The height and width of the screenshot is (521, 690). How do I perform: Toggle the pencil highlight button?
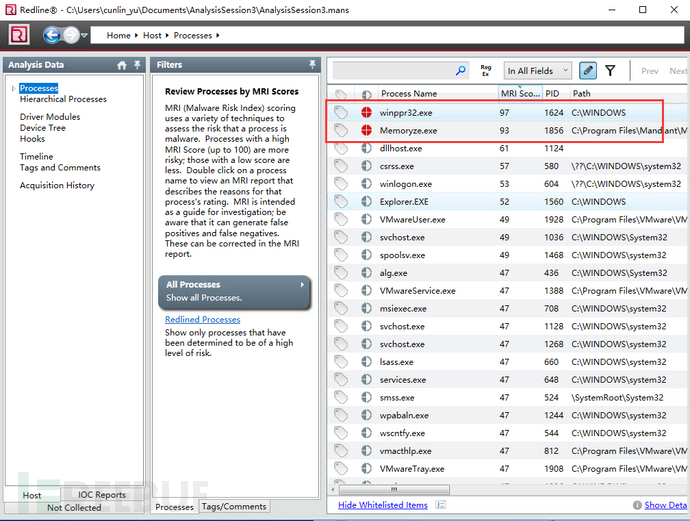click(x=588, y=71)
